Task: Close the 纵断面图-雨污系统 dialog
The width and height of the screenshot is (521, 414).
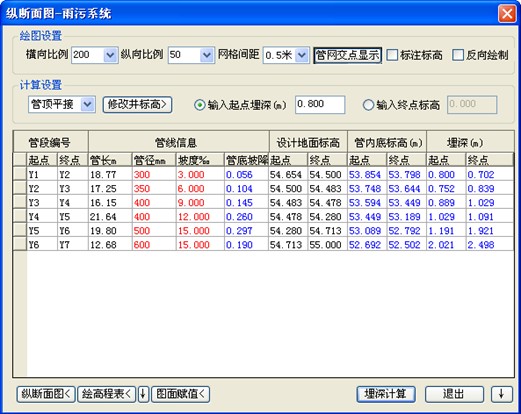Action: [507, 14]
